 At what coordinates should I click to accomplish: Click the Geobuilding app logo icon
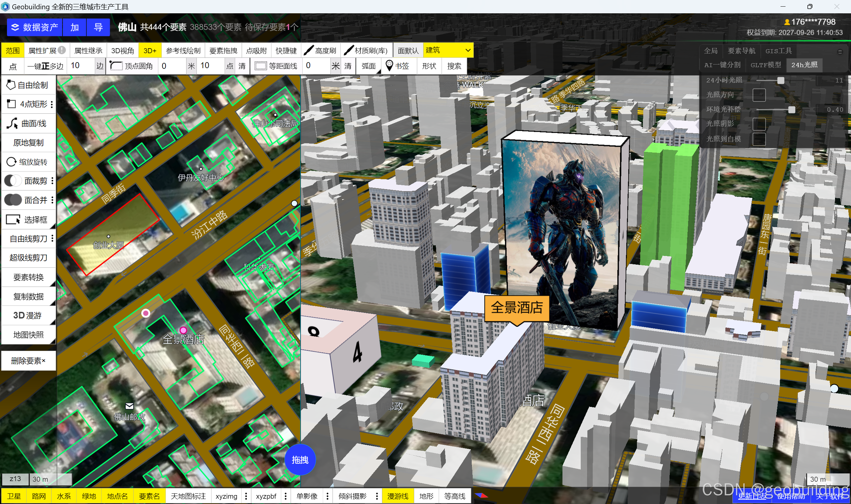coord(5,6)
